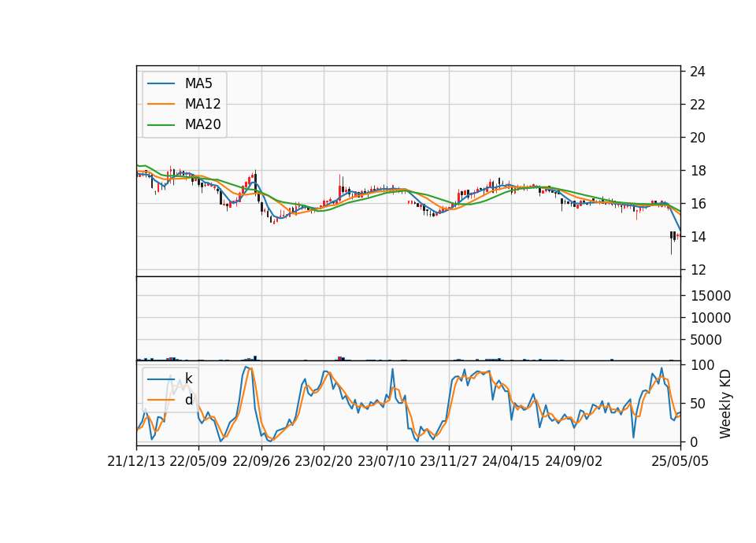Click the orange MA12 legend line sample
Viewport: 756px width, 543px height.
click(161, 104)
